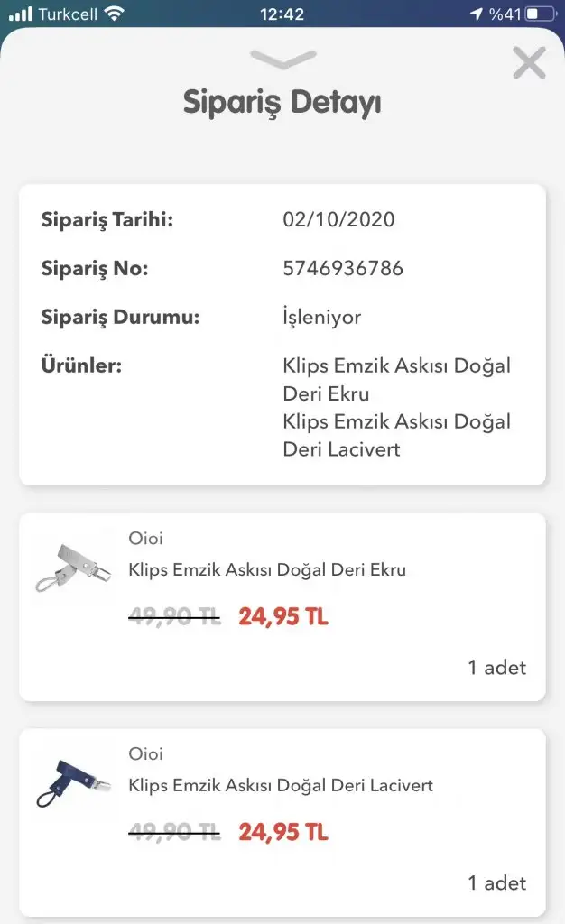Tap the order date 02/10/2020

click(338, 220)
